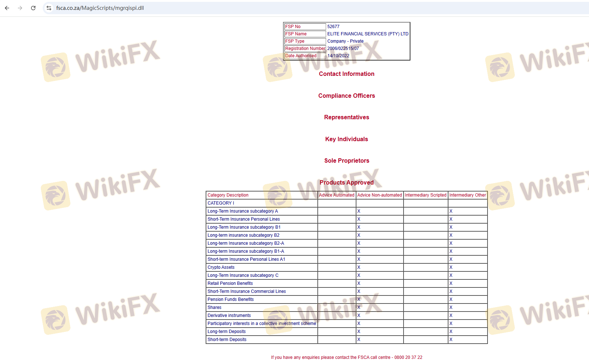Click the Derivative instruments row label
This screenshot has width=589, height=364.
[229, 315]
